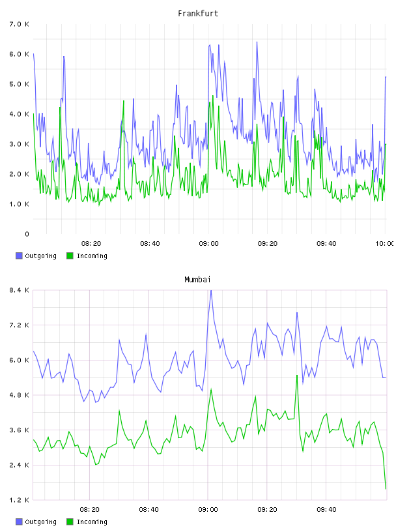Screen dimensions: 396x532
Task: Select Outgoing legend label under Frankfurt chart
Action: point(40,256)
